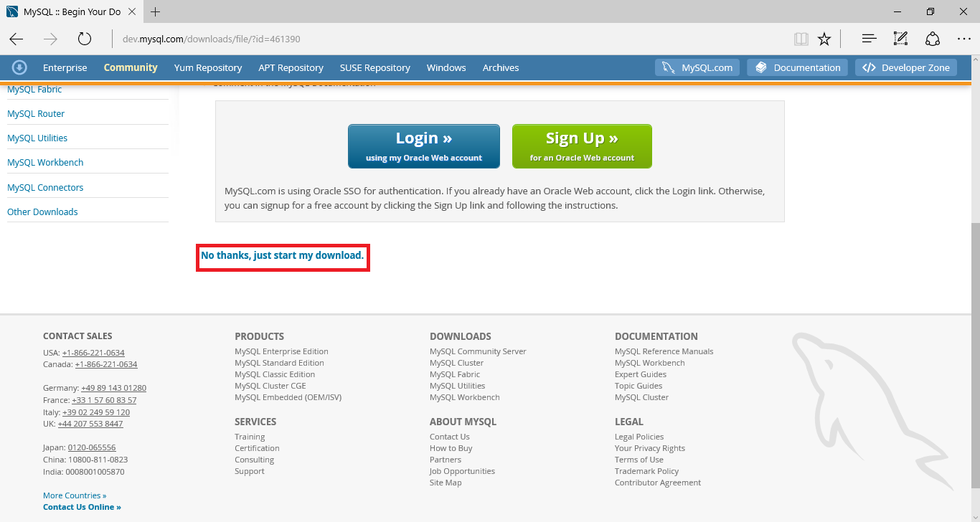
Task: Open the Community menu item
Action: tap(131, 67)
